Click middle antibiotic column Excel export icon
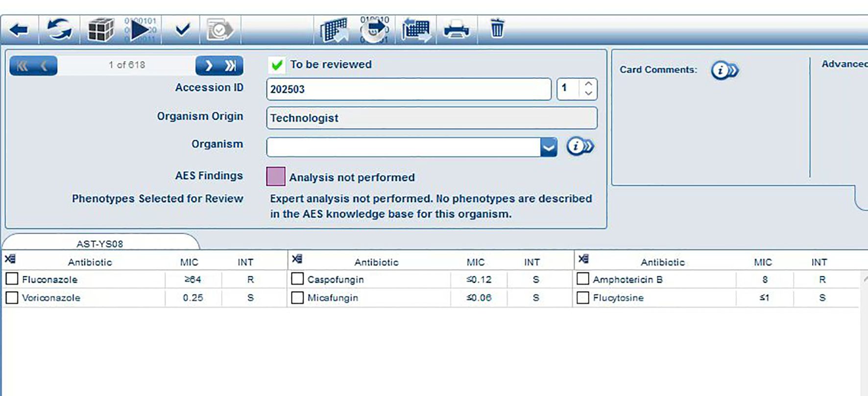 click(x=297, y=259)
